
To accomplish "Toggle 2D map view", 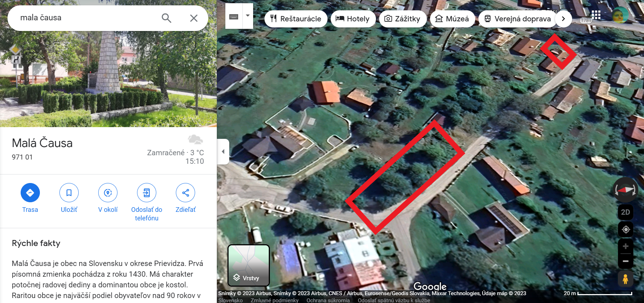I will [625, 212].
